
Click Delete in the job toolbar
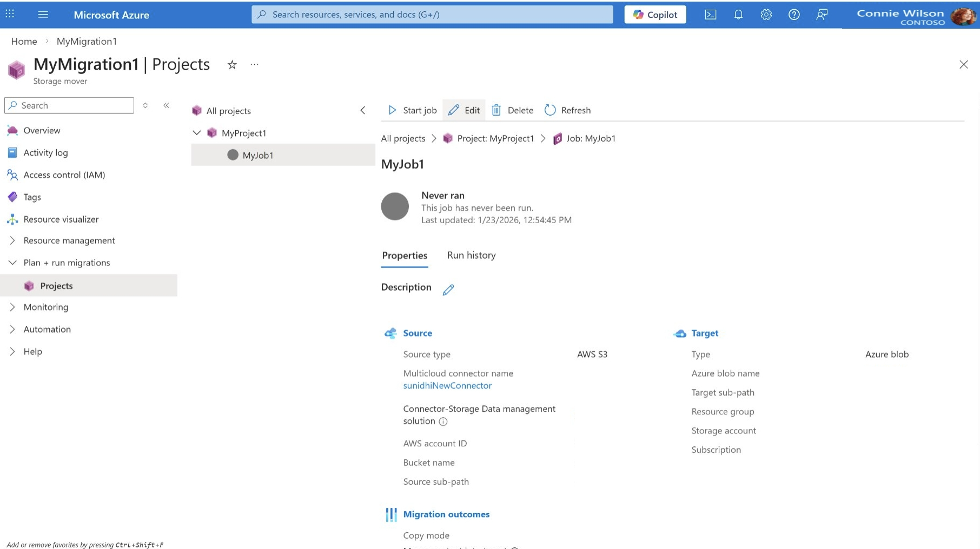click(512, 110)
